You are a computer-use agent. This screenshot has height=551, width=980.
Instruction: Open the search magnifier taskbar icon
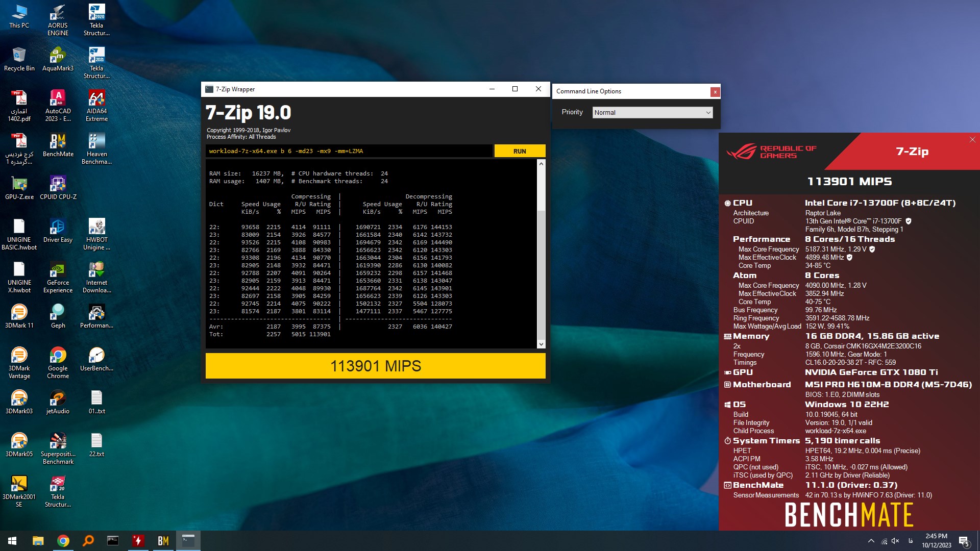(x=88, y=541)
